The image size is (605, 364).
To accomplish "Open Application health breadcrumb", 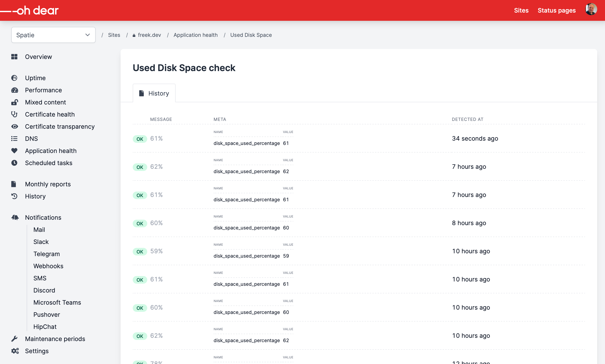I will click(x=195, y=35).
